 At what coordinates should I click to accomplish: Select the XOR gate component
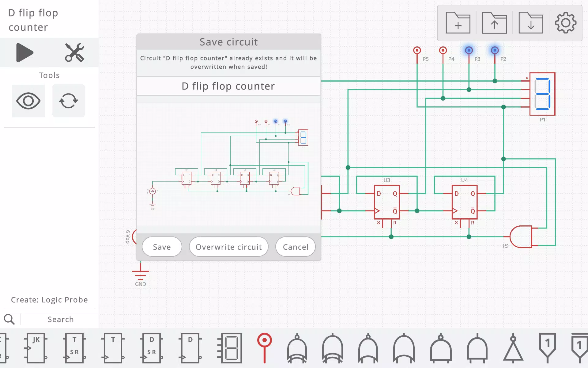pos(332,348)
